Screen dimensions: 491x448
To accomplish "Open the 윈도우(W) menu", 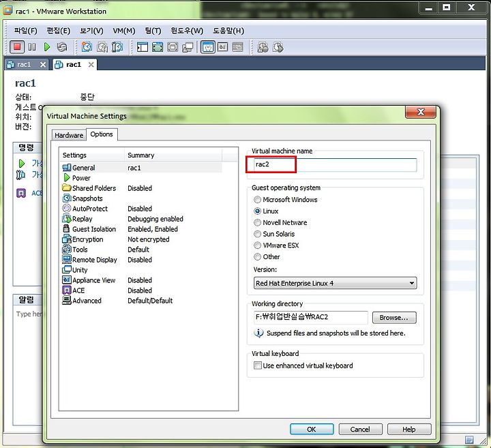I will pos(187,31).
